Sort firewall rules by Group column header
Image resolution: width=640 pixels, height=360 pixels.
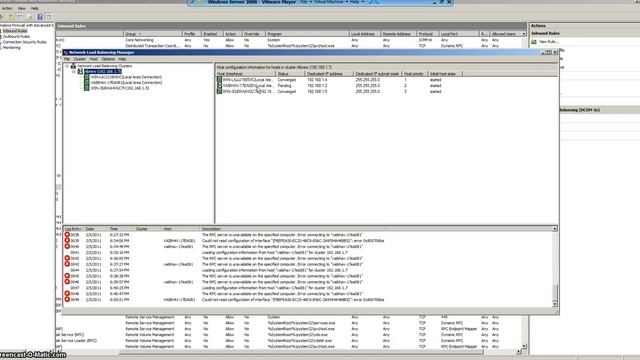(153, 34)
